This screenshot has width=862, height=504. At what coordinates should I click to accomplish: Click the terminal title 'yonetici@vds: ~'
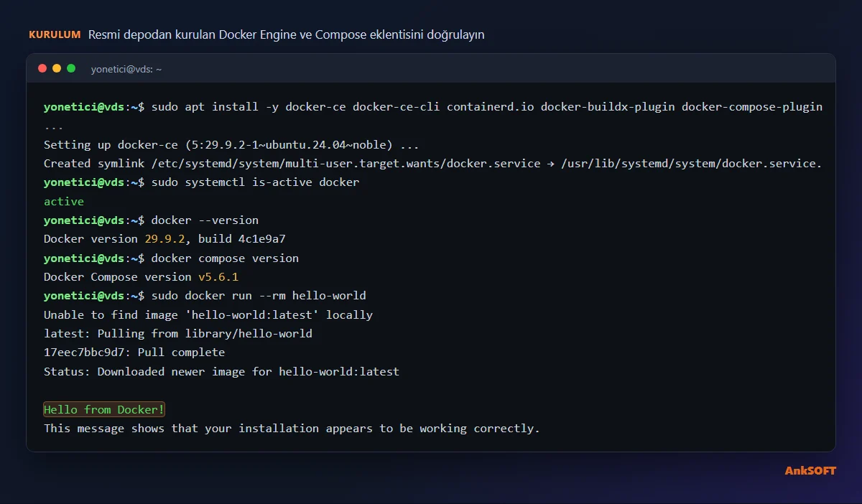coord(126,69)
